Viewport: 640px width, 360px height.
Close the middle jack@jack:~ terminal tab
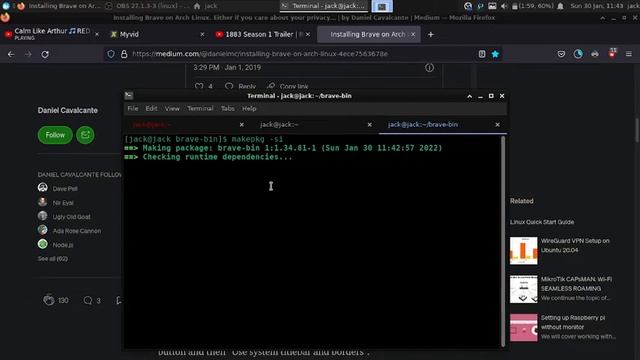pyautogui.click(x=369, y=124)
